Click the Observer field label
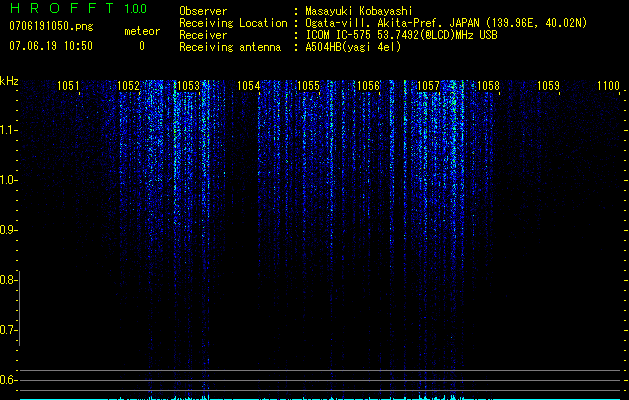The width and height of the screenshot is (629, 400). coord(203,11)
